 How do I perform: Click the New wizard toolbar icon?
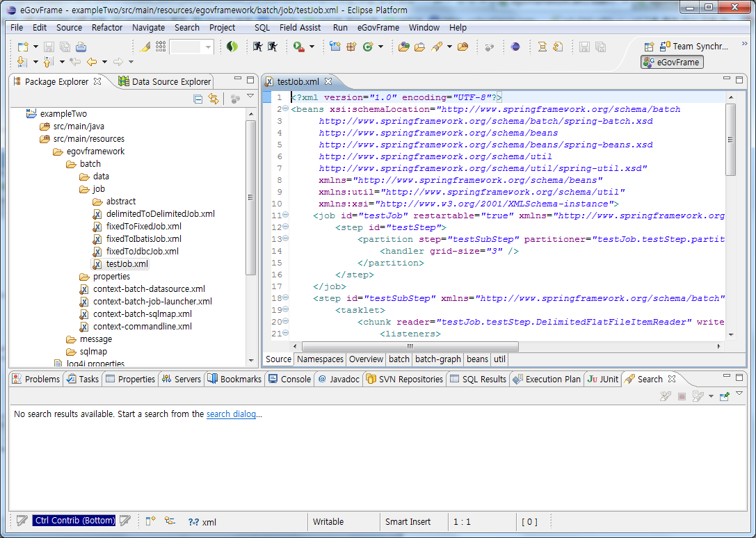[23, 47]
